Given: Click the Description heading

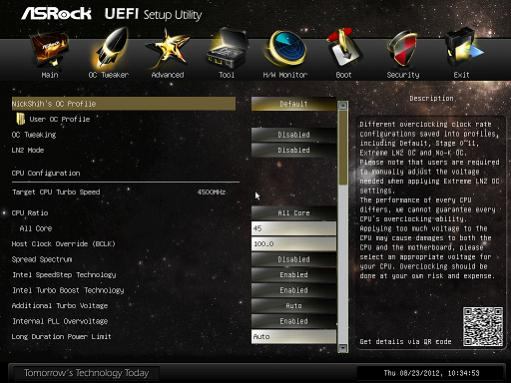Looking at the screenshot, I should pos(431,98).
